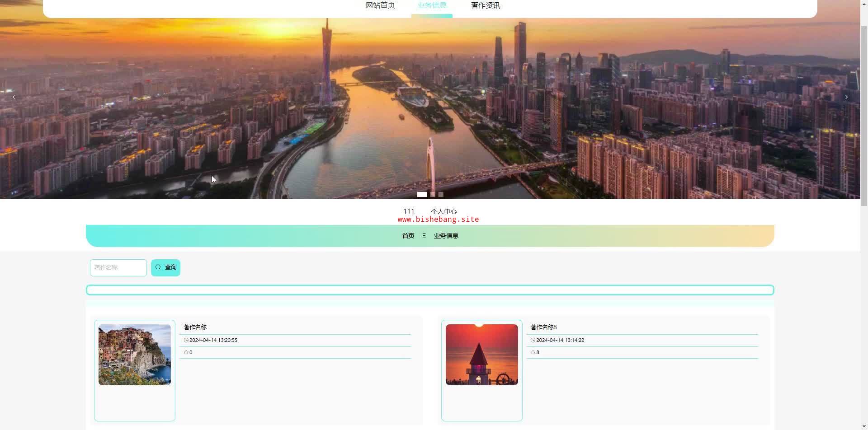
Task: Open the 著作名称 entry title
Action: click(195, 327)
